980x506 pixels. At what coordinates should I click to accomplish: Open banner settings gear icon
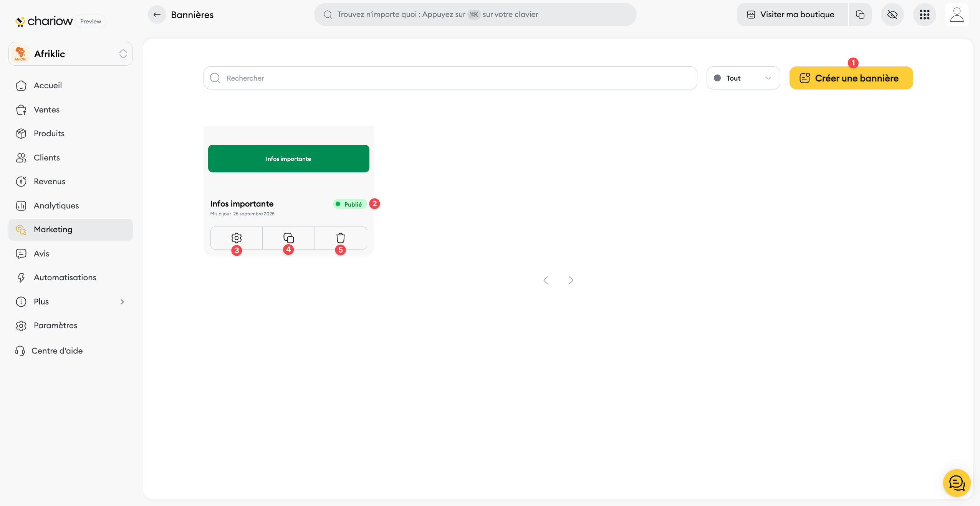click(237, 238)
